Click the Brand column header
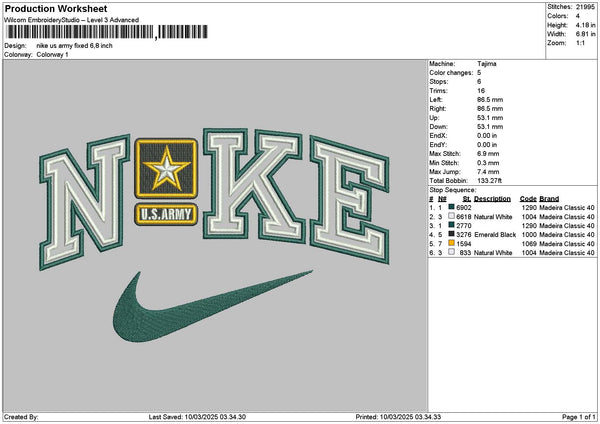The width and height of the screenshot is (600, 424). 549,199
